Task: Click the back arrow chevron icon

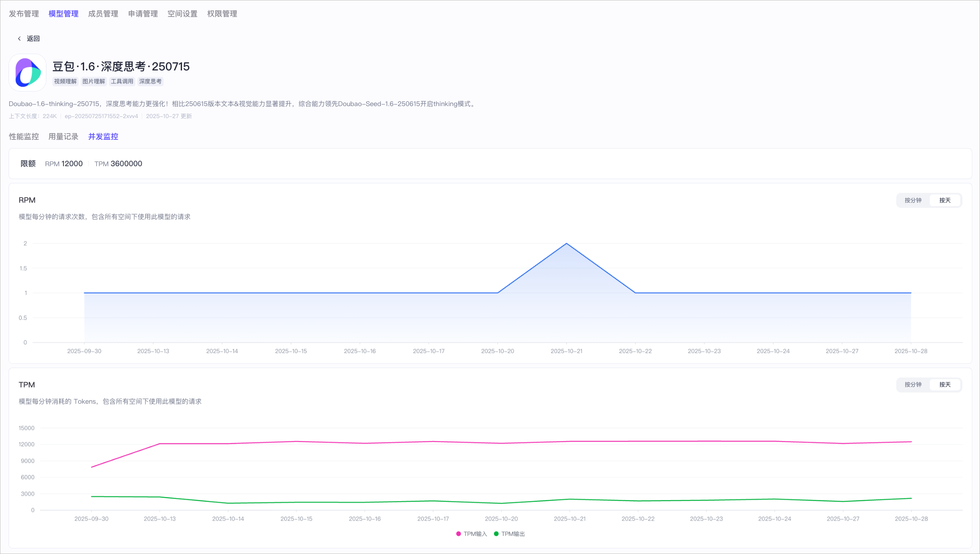Action: coord(19,39)
